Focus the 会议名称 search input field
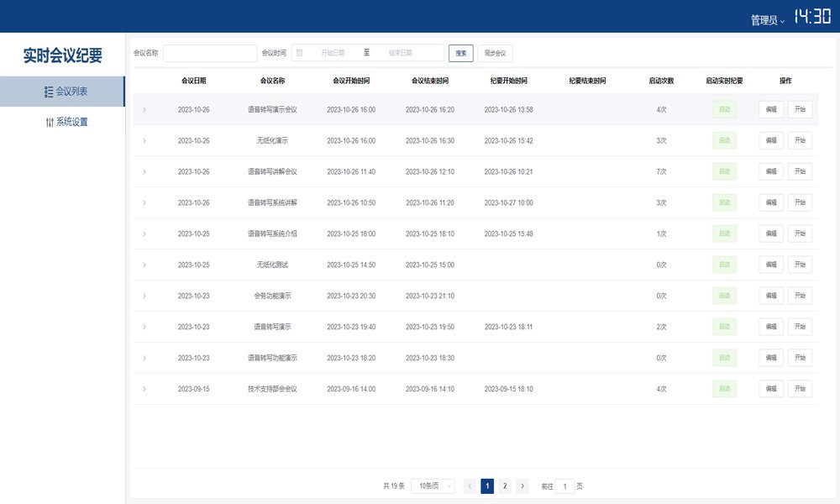 tap(210, 53)
